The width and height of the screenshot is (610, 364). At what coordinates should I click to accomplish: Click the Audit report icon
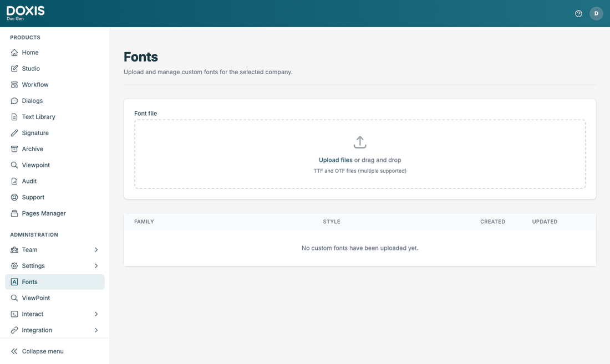pos(14,181)
